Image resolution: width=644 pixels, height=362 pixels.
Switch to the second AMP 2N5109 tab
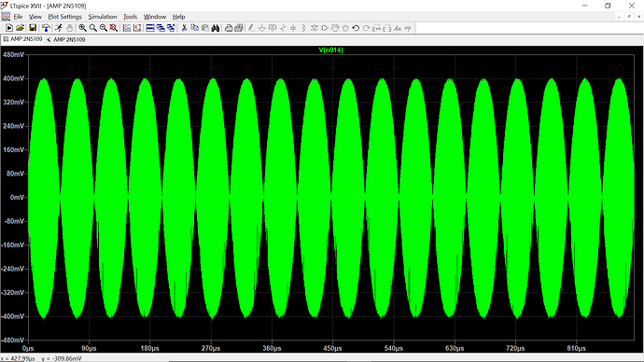click(65, 40)
